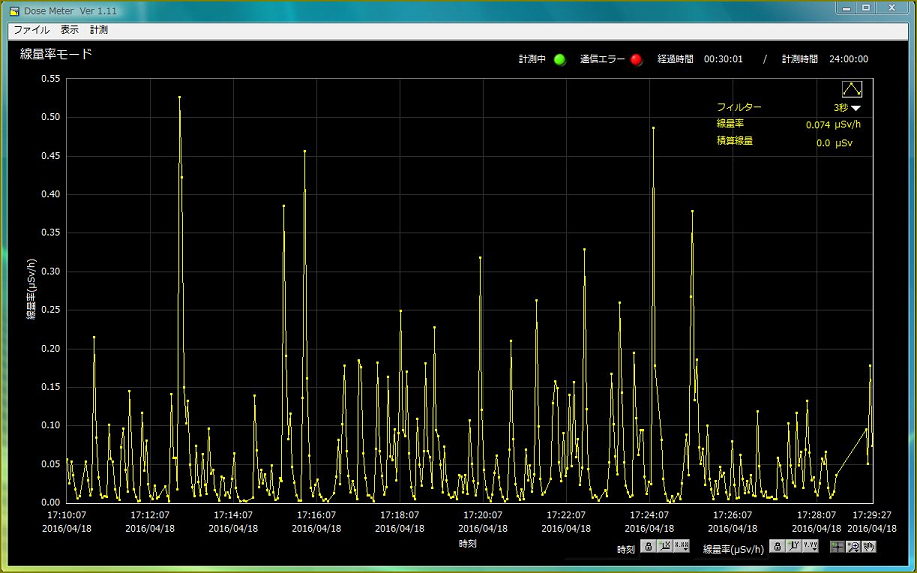Expand the フィルター 3秒 dropdown
Screen dimensions: 917x573
856,108
